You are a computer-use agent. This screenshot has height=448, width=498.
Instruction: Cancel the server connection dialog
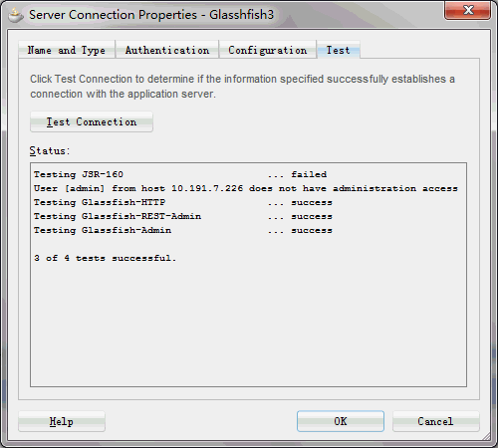pos(436,421)
